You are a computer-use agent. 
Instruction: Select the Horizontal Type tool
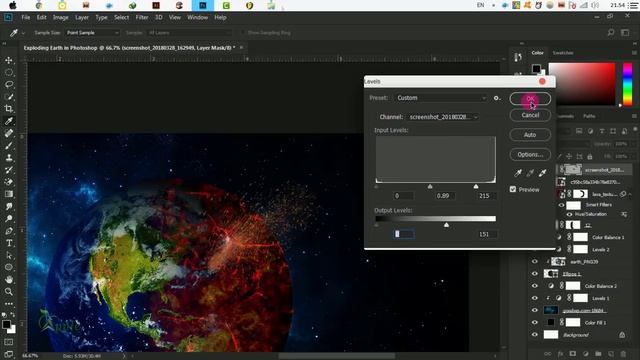click(x=9, y=243)
